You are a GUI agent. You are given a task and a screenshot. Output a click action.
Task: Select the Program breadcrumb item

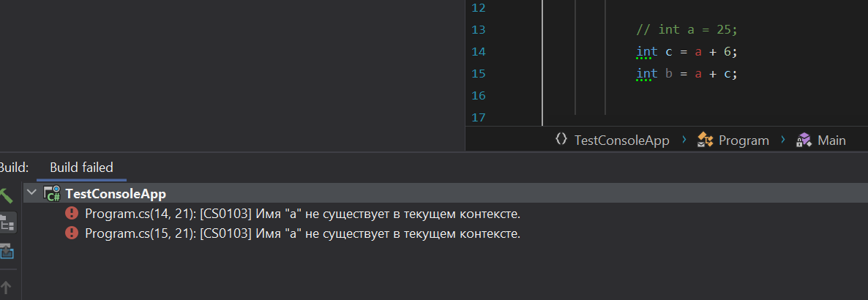tap(744, 140)
